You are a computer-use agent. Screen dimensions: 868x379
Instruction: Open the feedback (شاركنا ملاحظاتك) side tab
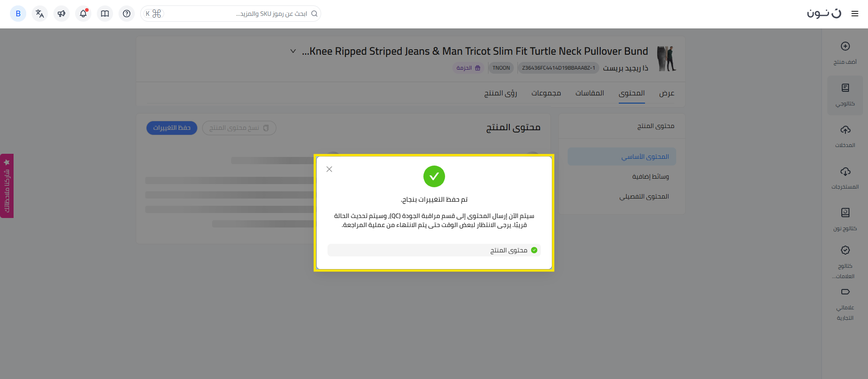pyautogui.click(x=7, y=186)
